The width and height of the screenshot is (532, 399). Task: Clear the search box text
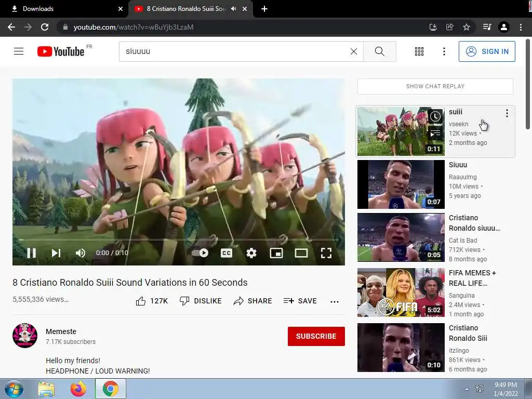pyautogui.click(x=353, y=51)
